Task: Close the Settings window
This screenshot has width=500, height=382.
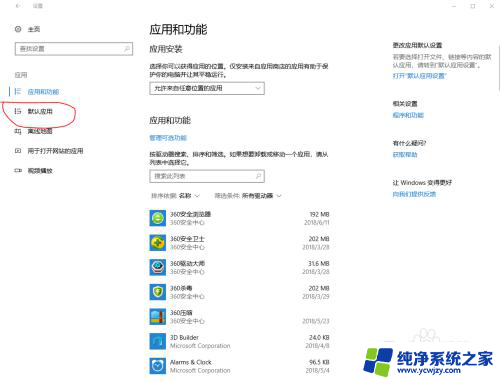Action: [x=492, y=6]
